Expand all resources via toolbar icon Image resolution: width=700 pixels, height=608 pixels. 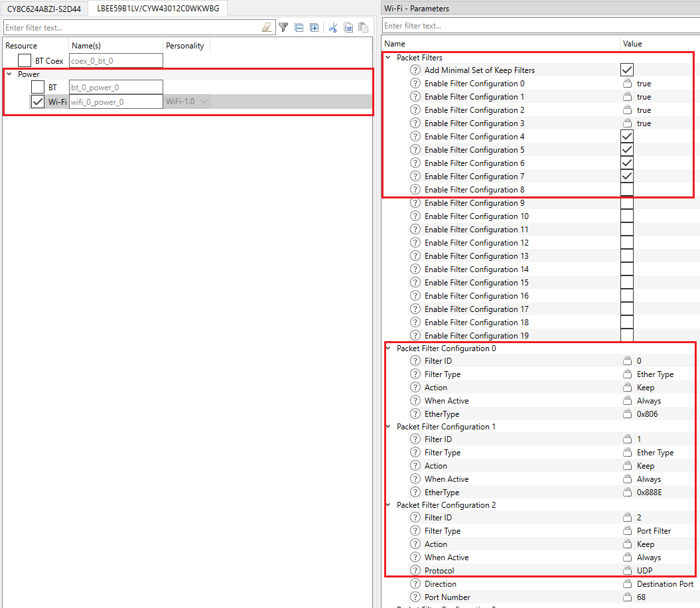pos(315,28)
